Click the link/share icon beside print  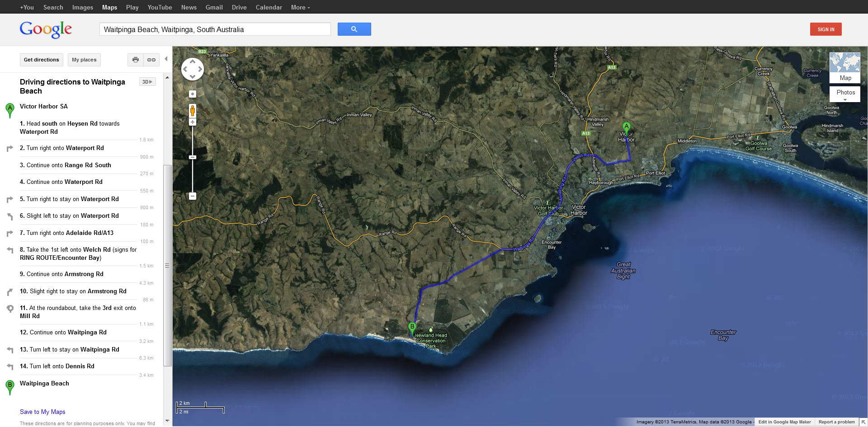tap(151, 59)
